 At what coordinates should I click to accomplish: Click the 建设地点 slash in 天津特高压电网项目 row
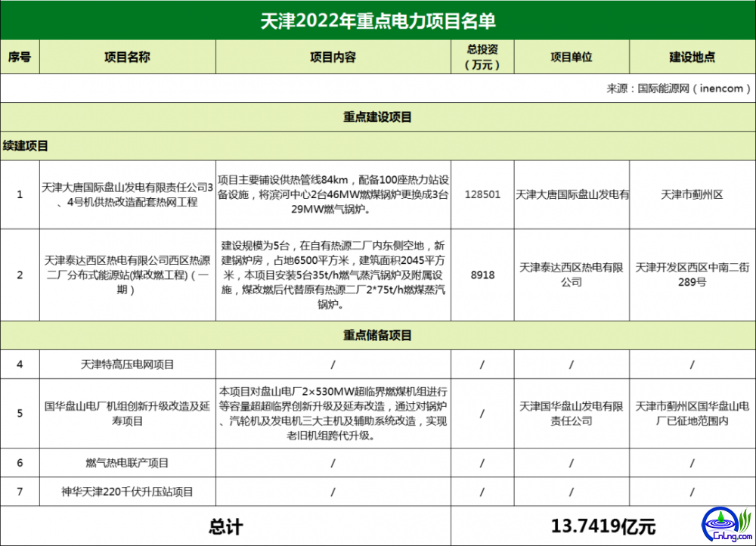tap(692, 365)
